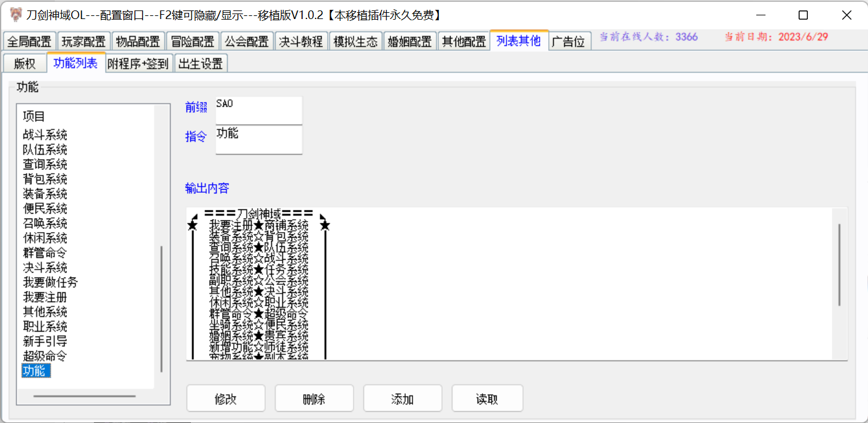Viewport: 868px width, 423px height.
Task: Select 我要做任务 in the list
Action: tap(51, 282)
